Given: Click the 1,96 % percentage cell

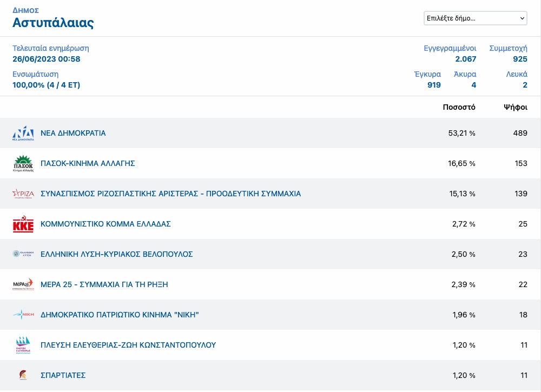Looking at the screenshot, I should (x=464, y=315).
